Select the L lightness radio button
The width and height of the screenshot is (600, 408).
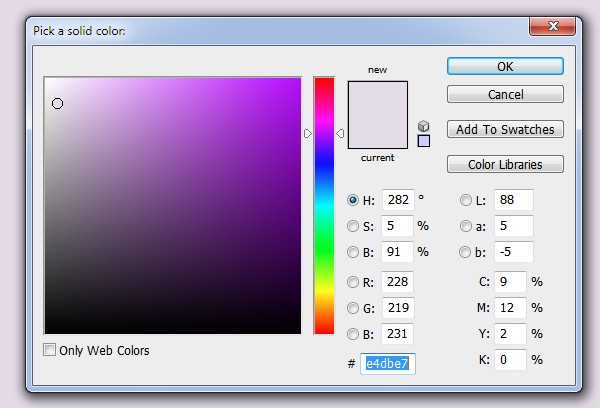(465, 200)
